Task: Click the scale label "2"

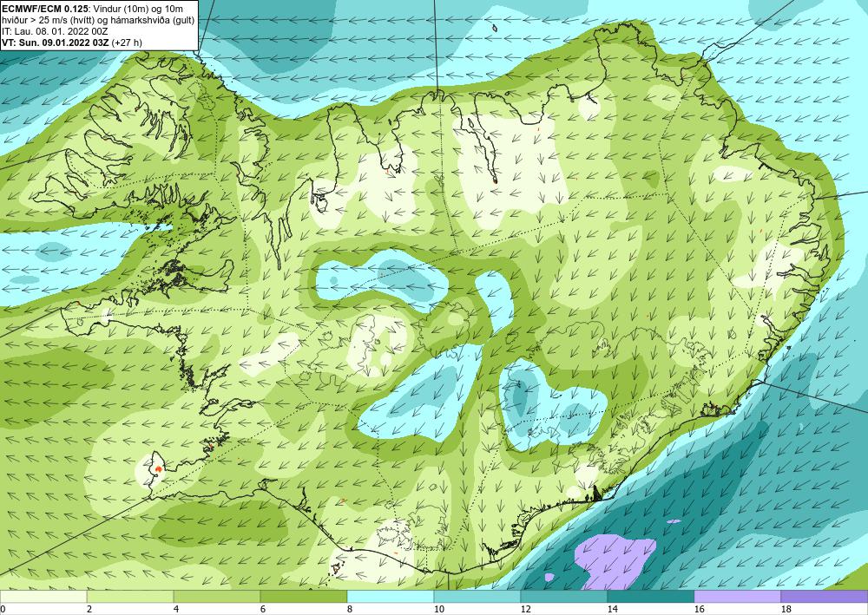Action: click(89, 609)
